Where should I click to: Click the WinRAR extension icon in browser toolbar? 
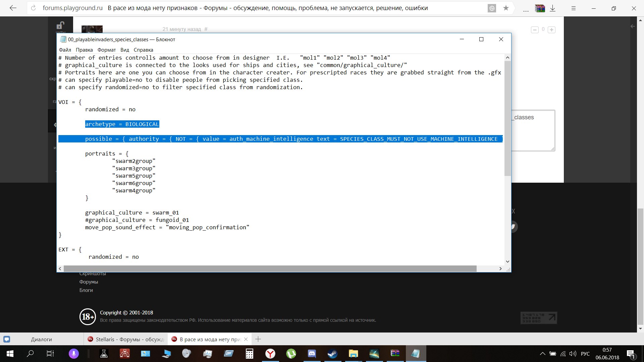coord(540,8)
